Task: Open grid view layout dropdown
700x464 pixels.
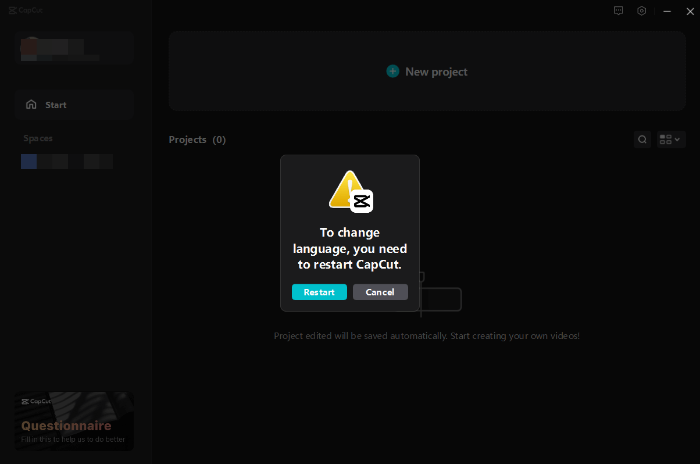Action: 671,139
